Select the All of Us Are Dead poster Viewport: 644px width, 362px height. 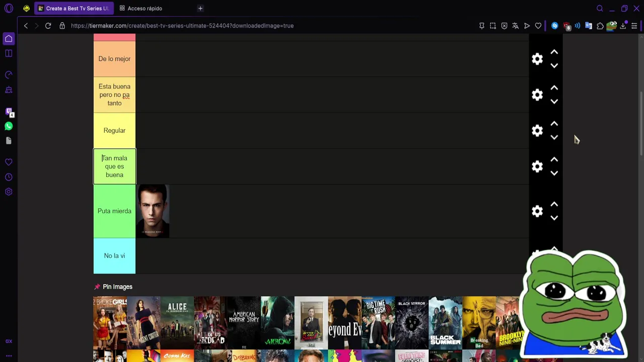click(x=210, y=323)
